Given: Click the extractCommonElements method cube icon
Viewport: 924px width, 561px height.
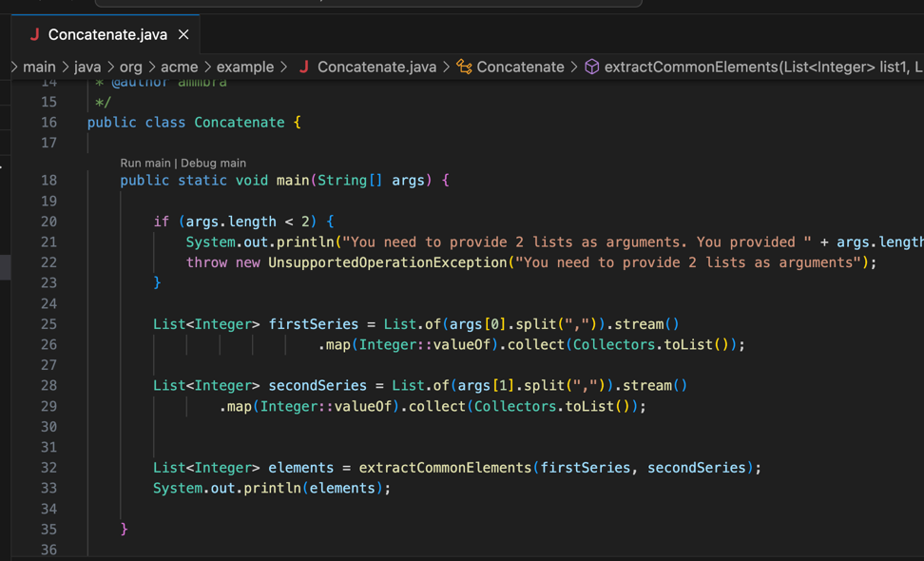Looking at the screenshot, I should pyautogui.click(x=591, y=67).
